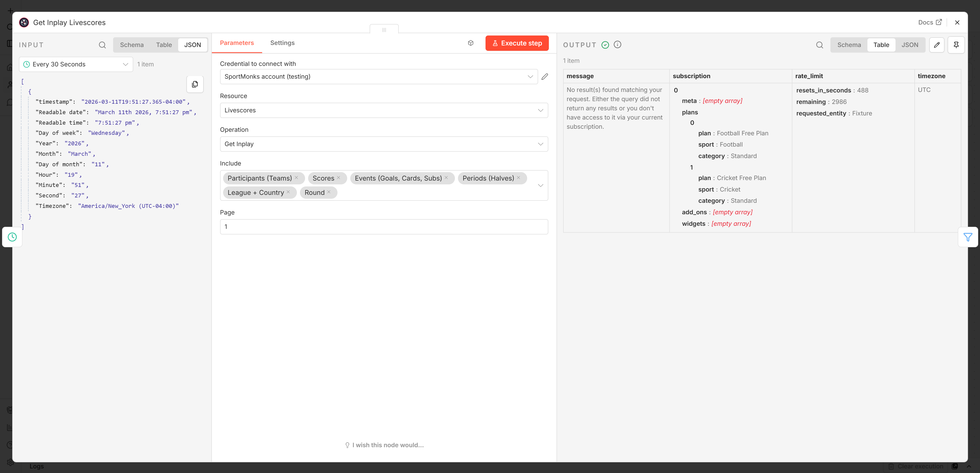The height and width of the screenshot is (473, 980).
Task: Remove the Participants (Teams) include tag
Action: tap(296, 178)
